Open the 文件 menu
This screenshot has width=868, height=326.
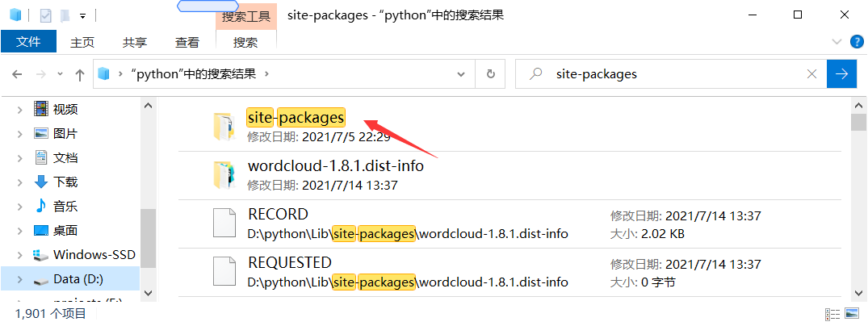[28, 43]
